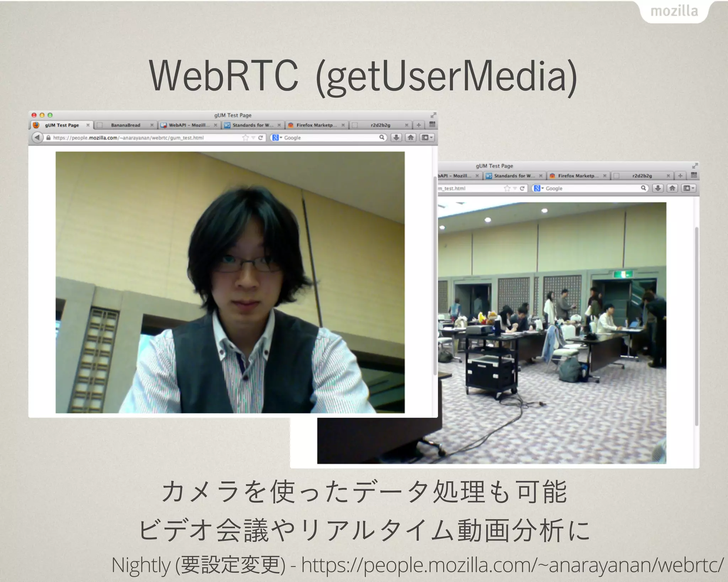This screenshot has width=728, height=582.
Task: Bookmark page with back window's star icon
Action: point(507,188)
